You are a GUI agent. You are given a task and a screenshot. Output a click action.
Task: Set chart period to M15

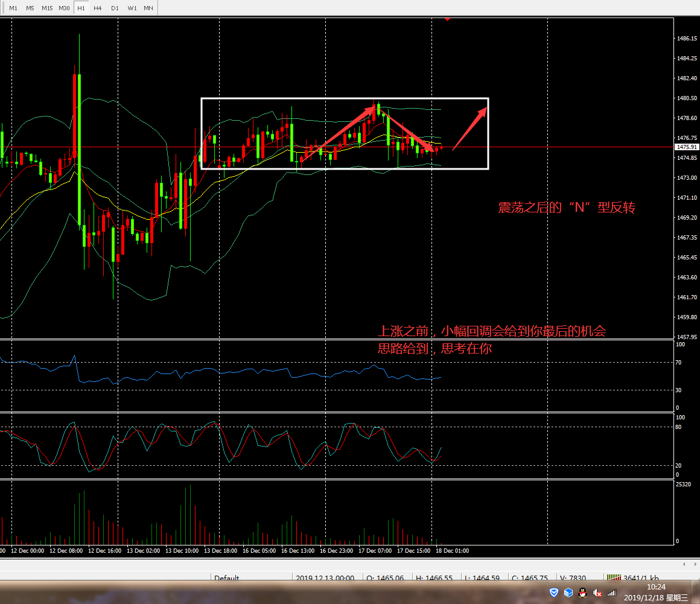pyautogui.click(x=47, y=8)
